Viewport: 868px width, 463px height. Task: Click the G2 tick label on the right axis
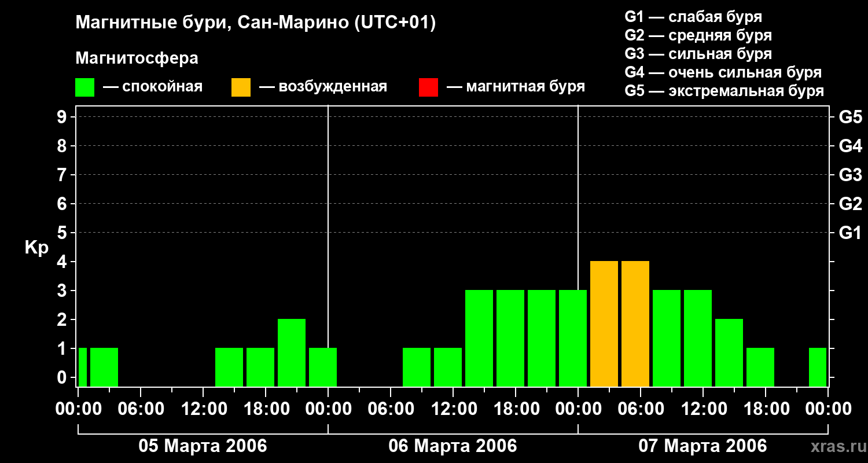coord(850,204)
